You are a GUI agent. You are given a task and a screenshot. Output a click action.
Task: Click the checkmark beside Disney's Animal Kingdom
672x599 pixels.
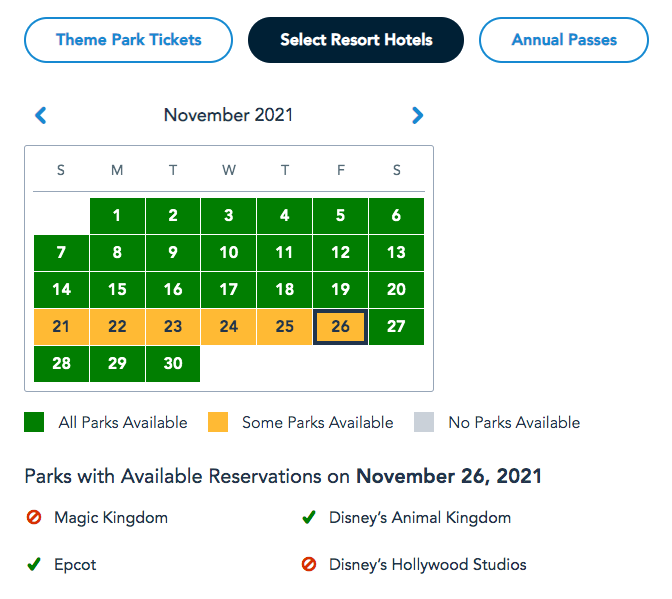click(x=309, y=518)
